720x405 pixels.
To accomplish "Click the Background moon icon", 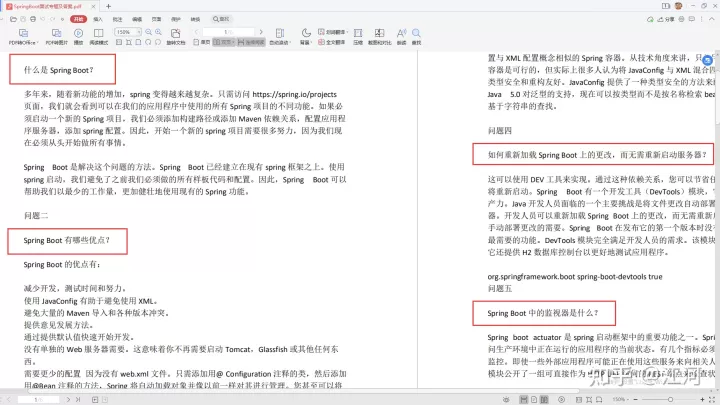I will click(x=306, y=33).
